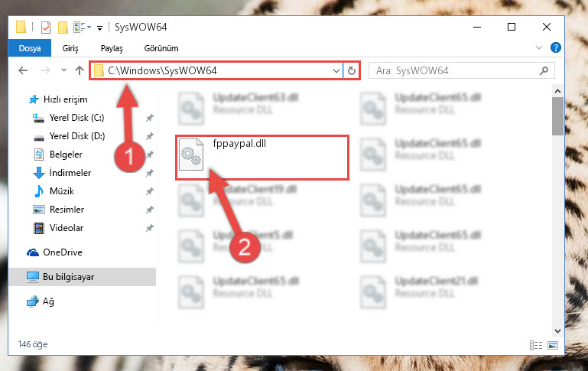
Task: Click the search magnifier icon
Action: coord(544,70)
